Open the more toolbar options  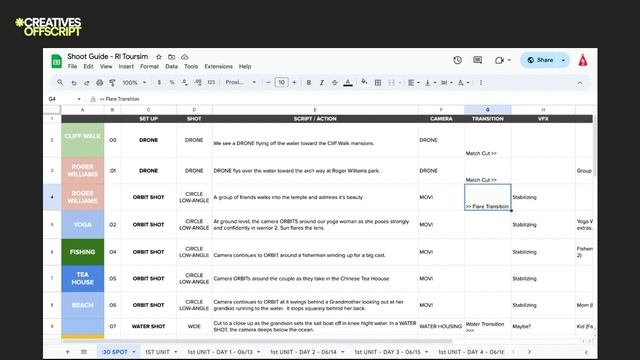click(481, 82)
